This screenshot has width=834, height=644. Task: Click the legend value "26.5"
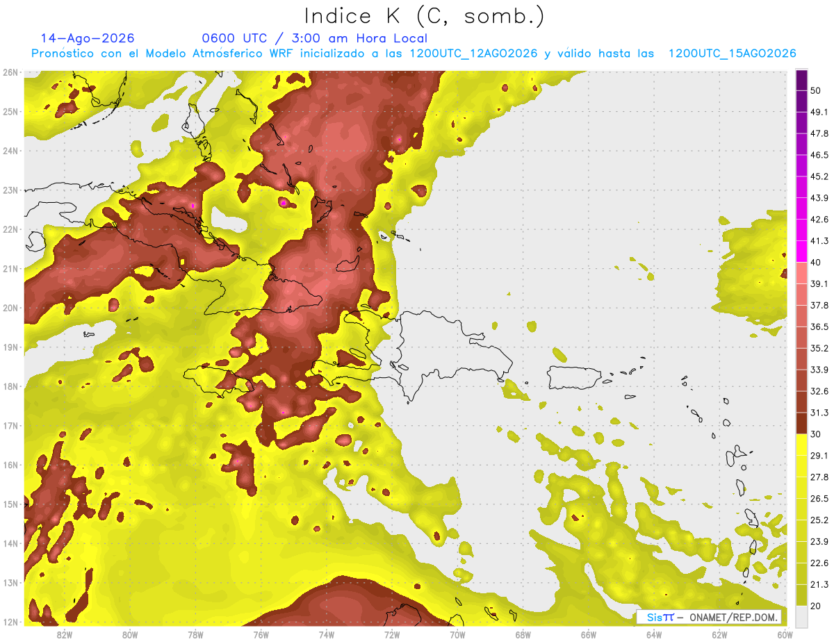pyautogui.click(x=819, y=498)
